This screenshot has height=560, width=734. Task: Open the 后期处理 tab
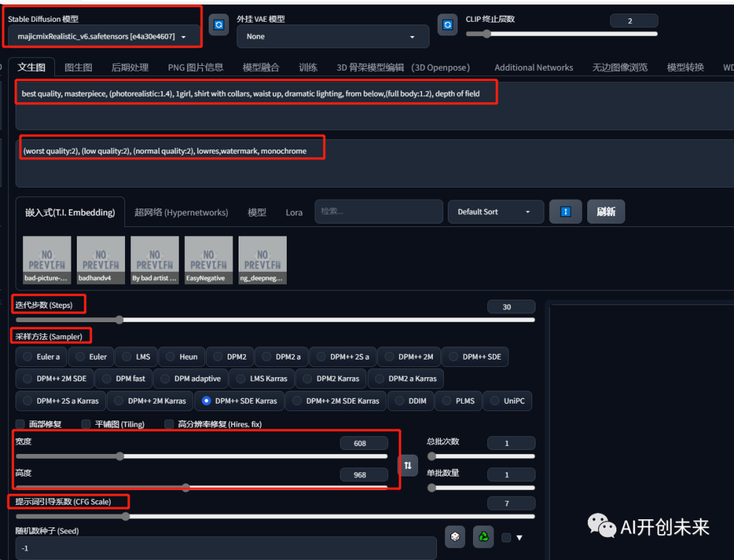130,67
